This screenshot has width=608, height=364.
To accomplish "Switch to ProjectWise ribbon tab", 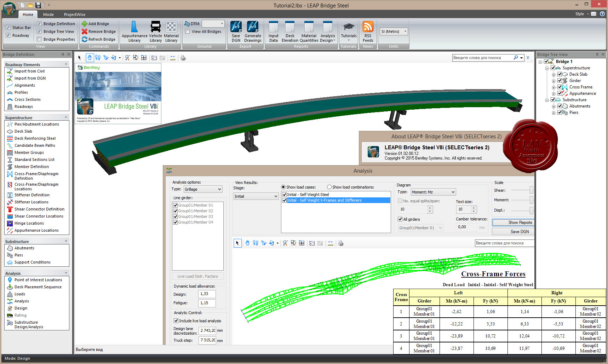I will [x=74, y=15].
